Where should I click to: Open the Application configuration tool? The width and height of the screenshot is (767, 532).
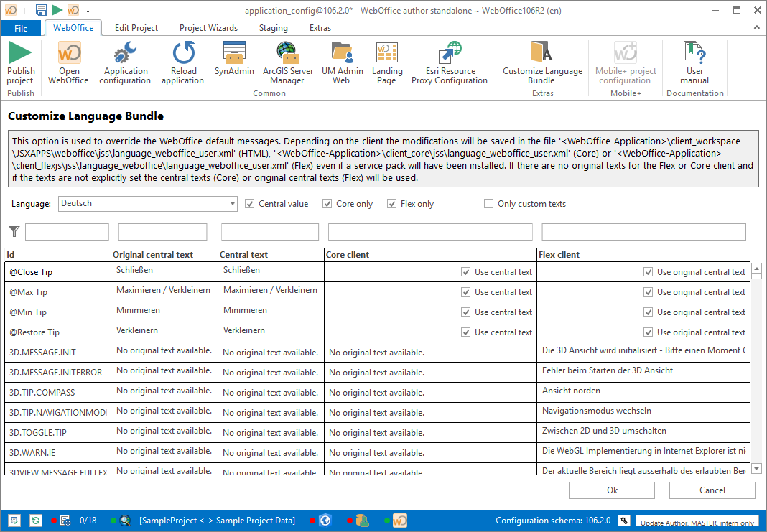pyautogui.click(x=124, y=65)
